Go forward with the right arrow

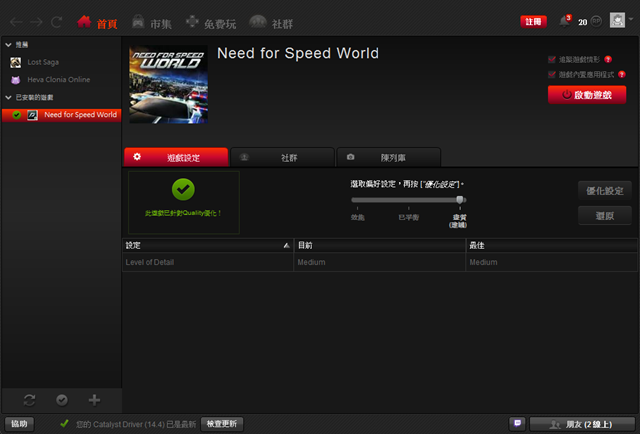(36, 22)
